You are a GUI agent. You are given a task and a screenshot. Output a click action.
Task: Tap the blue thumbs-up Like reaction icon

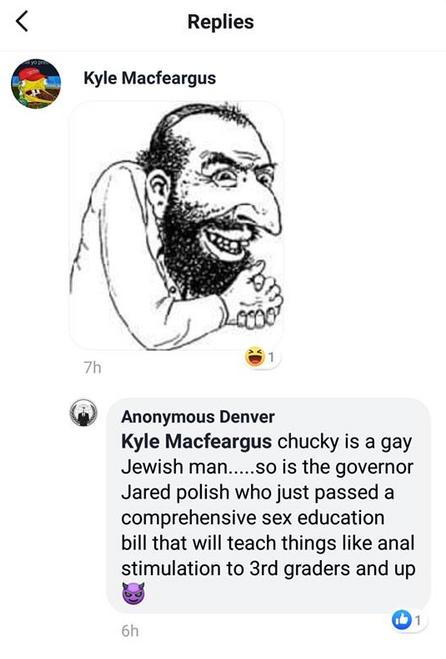401,620
